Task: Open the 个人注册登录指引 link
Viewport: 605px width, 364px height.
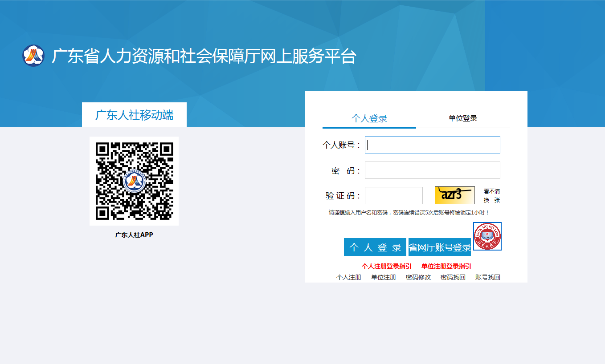Action: [x=387, y=266]
